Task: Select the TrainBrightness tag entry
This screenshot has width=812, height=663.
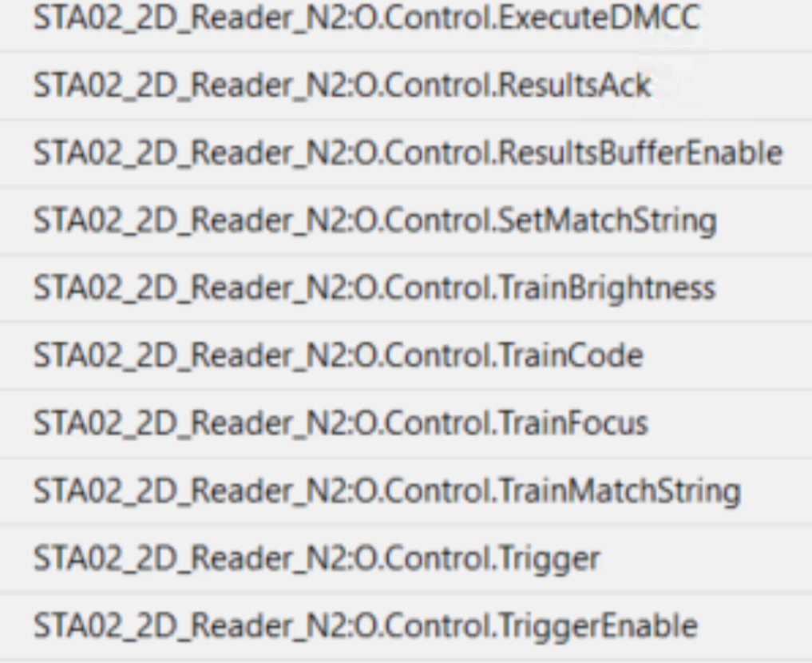Action: click(x=374, y=288)
